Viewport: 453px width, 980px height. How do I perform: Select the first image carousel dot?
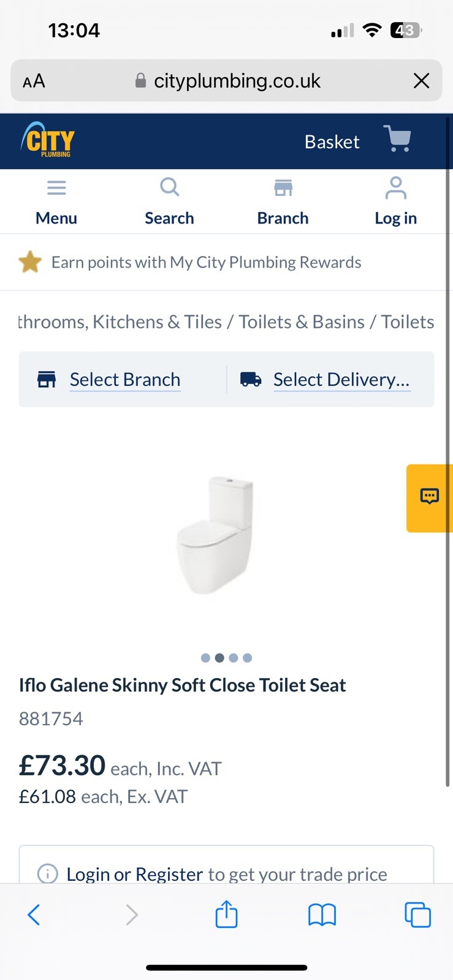(x=205, y=658)
